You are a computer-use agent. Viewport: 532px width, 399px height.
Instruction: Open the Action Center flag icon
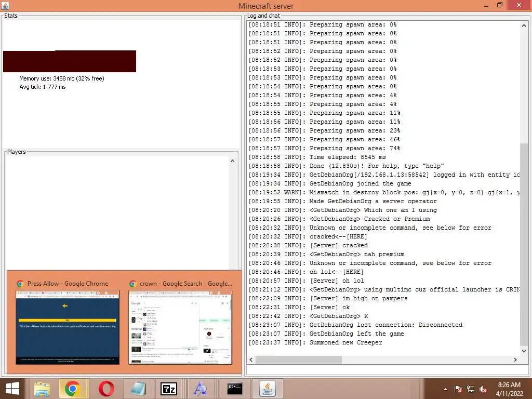[458, 389]
